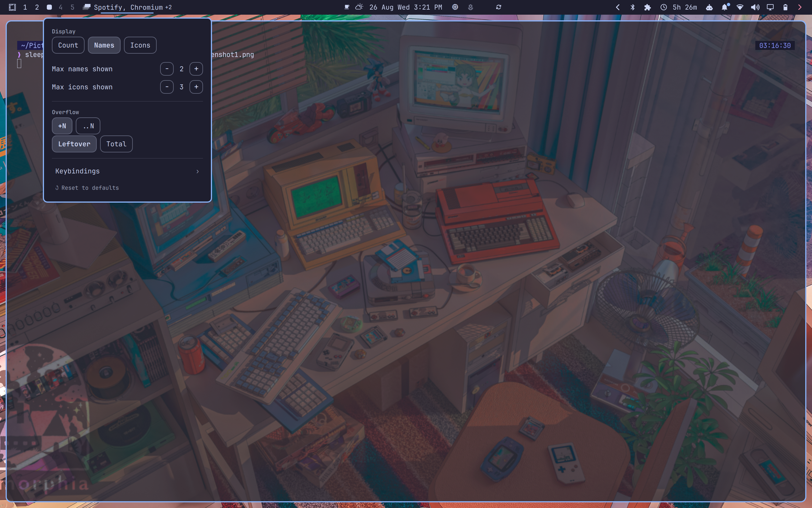The width and height of the screenshot is (812, 508).
Task: Click the speaker volume icon
Action: point(755,7)
